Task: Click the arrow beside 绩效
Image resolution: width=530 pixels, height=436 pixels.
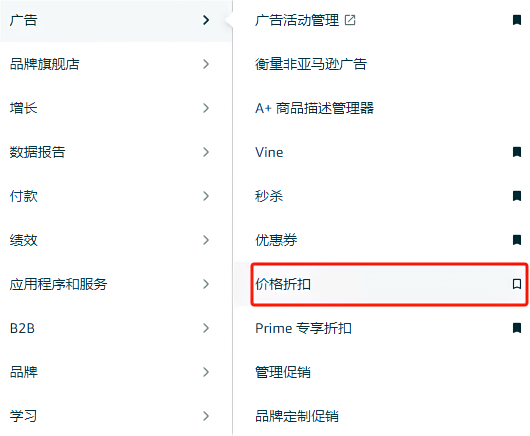Action: tap(206, 240)
